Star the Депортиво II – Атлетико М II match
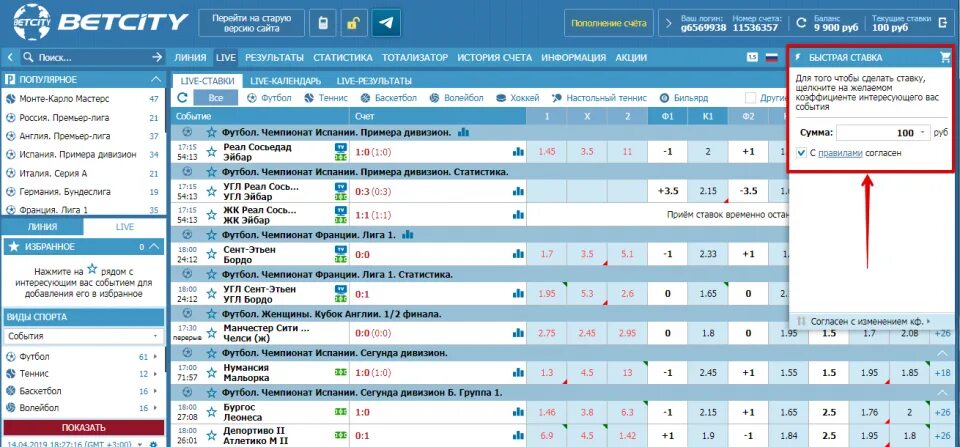This screenshot has width=960, height=447. coord(211,435)
